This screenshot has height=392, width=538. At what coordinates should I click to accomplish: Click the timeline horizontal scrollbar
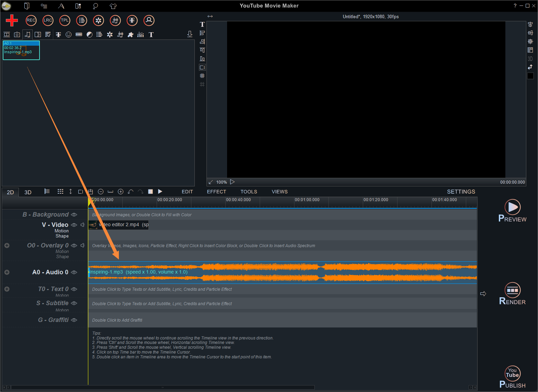click(x=163, y=387)
